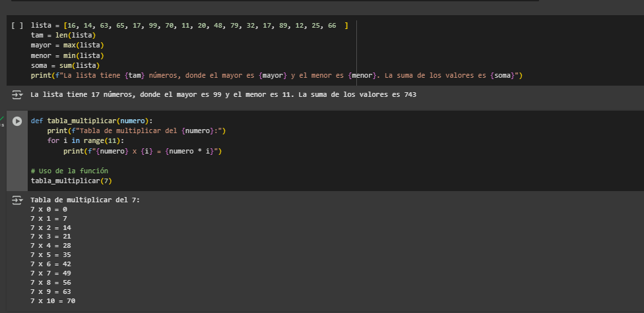Click the line 'menor = min(lista)'

67,56
